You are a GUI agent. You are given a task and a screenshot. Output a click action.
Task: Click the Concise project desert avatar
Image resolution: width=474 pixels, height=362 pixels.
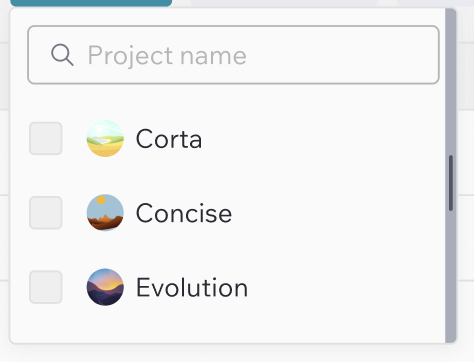click(x=105, y=213)
